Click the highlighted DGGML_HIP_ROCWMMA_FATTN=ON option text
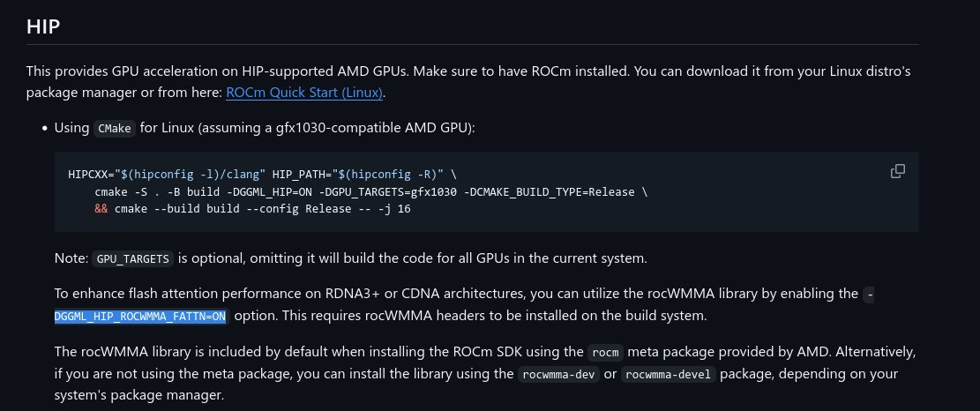980x411 pixels. coord(140,317)
